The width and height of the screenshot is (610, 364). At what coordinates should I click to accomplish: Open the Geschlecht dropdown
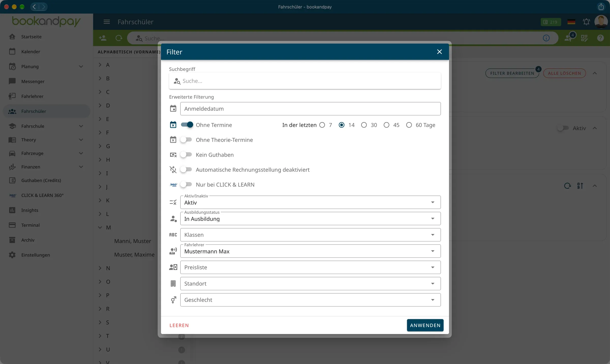(x=310, y=300)
